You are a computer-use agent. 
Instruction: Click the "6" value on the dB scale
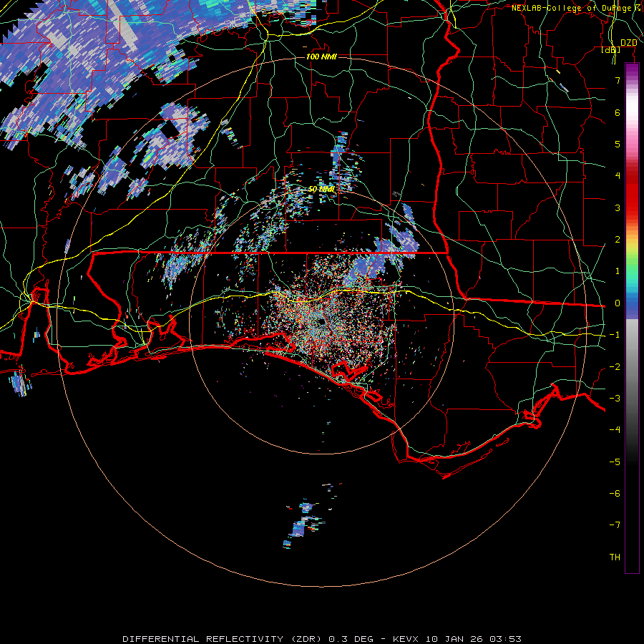(618, 112)
